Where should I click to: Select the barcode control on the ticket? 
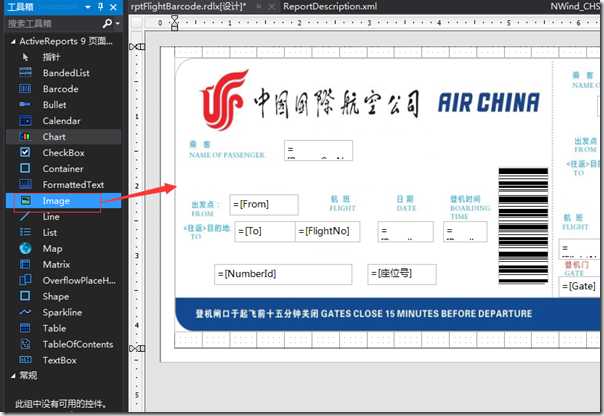[x=523, y=226]
